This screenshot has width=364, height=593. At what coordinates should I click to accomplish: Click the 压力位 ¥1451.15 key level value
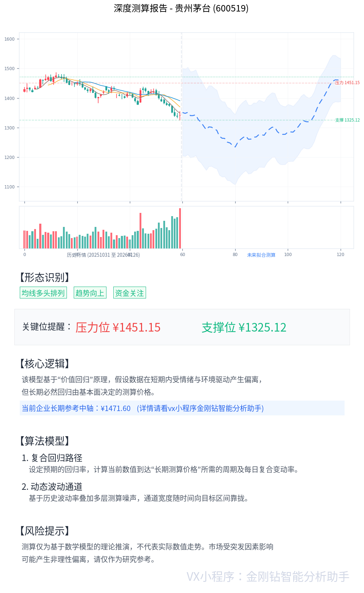point(118,327)
